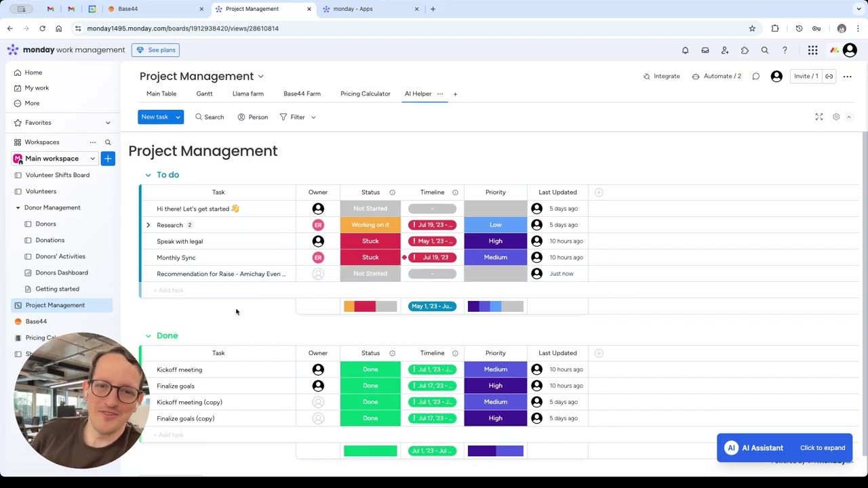Screen dimensions: 868x488
Task: Switch to the Base44 Farm tab
Action: click(302, 94)
